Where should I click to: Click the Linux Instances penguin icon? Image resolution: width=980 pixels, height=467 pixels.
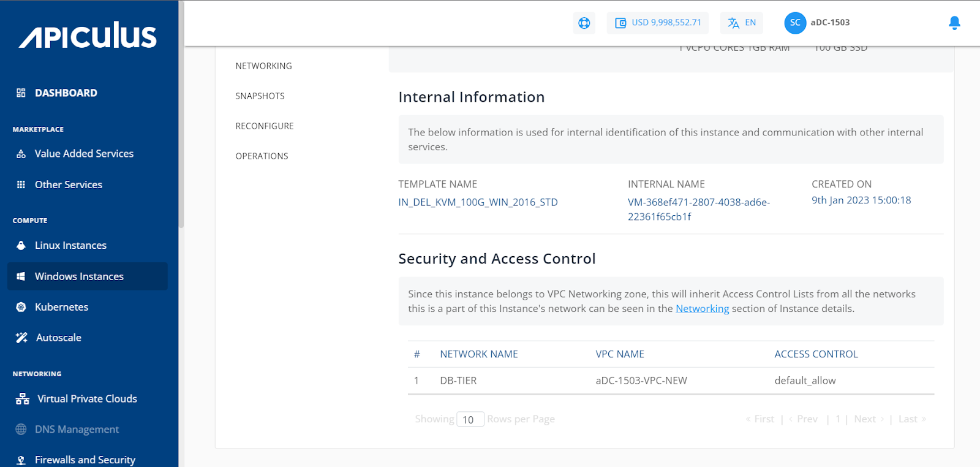coord(21,245)
